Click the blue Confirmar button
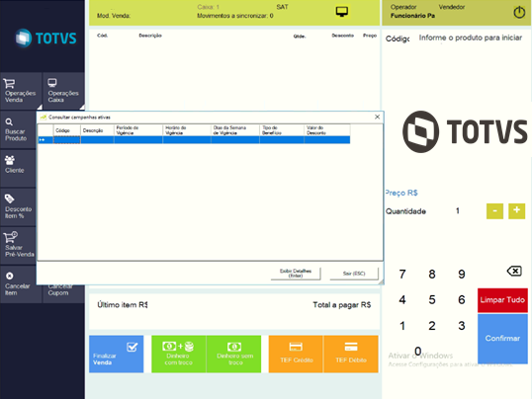Image resolution: width=532 pixels, height=399 pixels. (x=502, y=339)
